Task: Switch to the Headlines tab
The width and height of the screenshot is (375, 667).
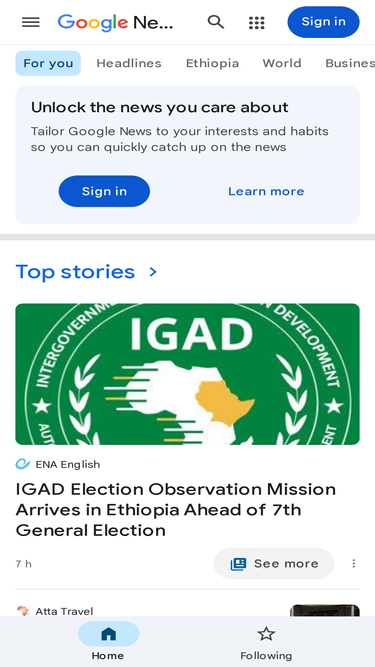Action: coord(129,63)
